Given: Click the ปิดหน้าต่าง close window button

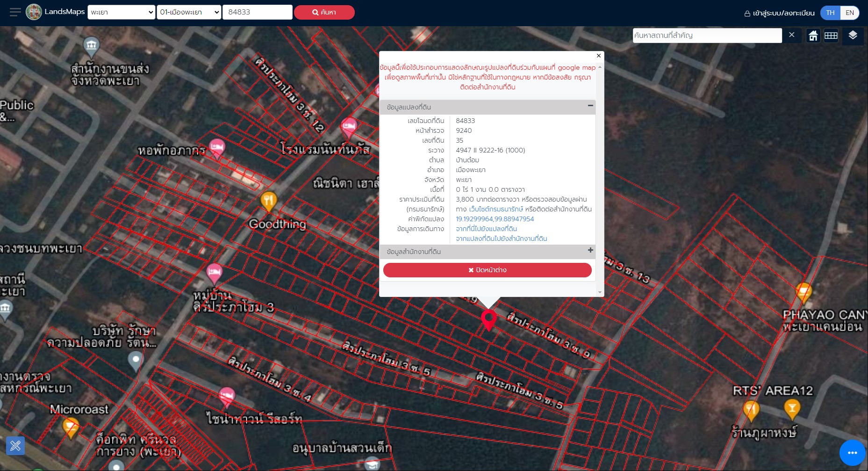Looking at the screenshot, I should click(x=488, y=270).
